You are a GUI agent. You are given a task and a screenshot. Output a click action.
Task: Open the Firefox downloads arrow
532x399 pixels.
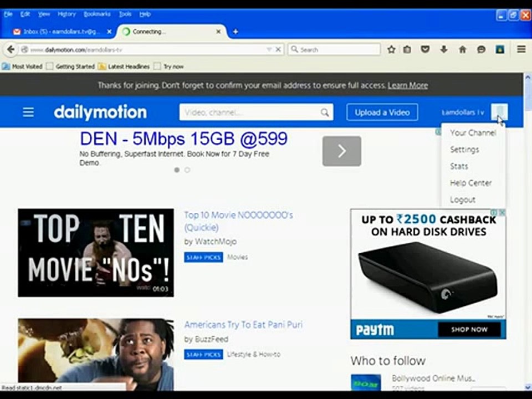click(443, 49)
